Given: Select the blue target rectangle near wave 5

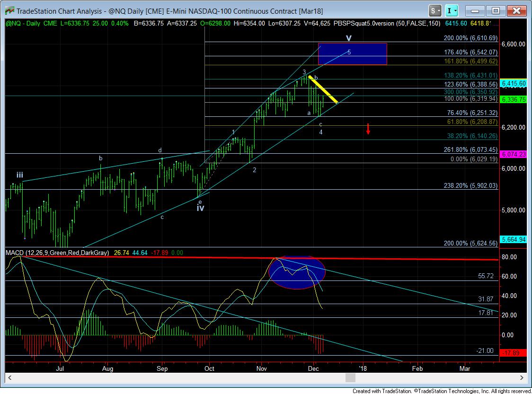Looking at the screenshot, I should click(353, 54).
